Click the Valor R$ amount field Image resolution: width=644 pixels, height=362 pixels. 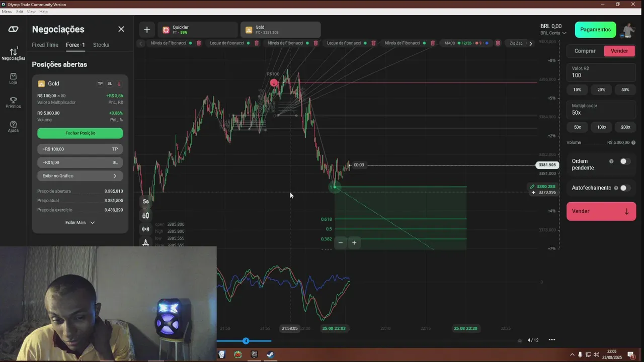coord(601,72)
